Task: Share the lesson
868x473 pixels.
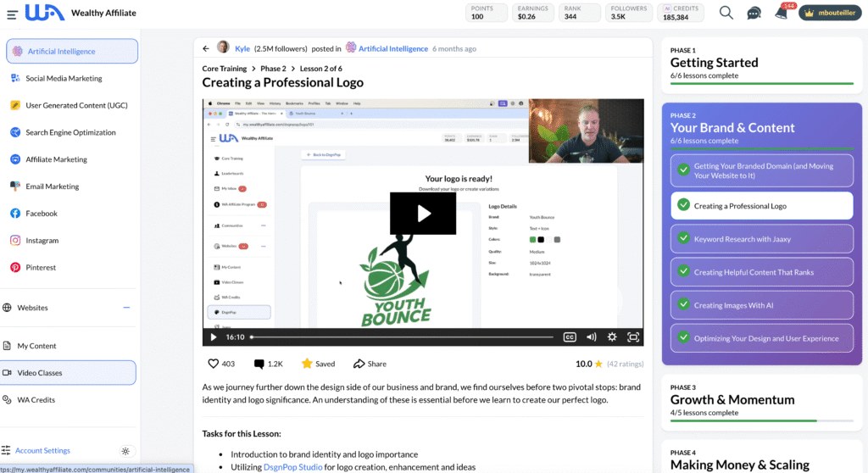Action: click(x=370, y=364)
